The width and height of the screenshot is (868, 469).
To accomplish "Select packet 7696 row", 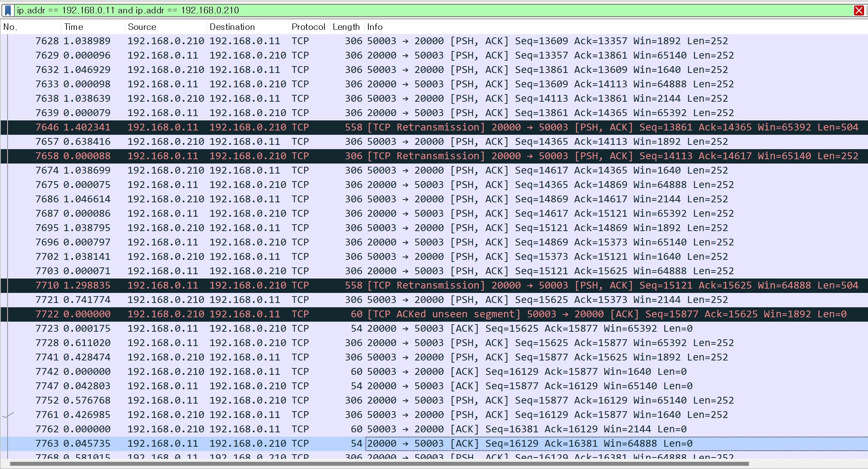I will click(434, 242).
